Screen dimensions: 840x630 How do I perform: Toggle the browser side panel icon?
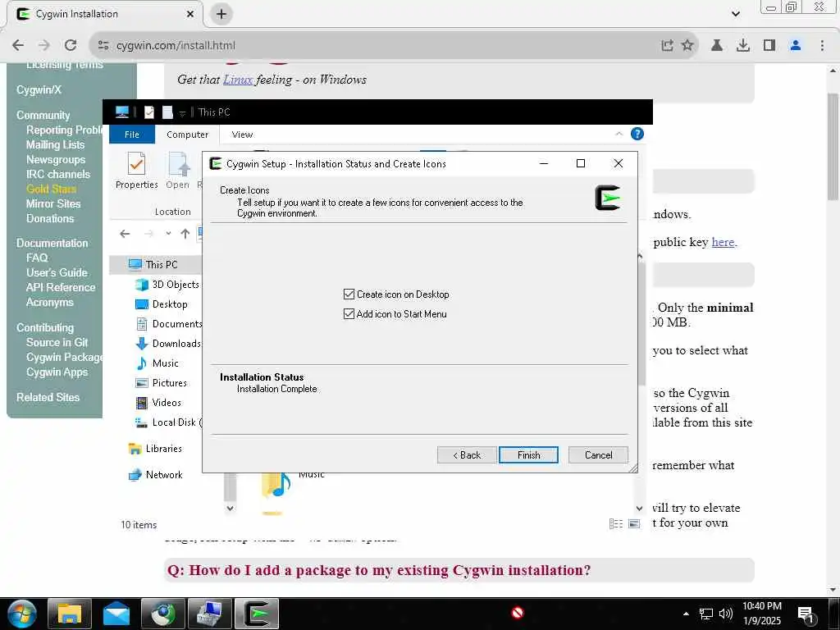tap(769, 45)
